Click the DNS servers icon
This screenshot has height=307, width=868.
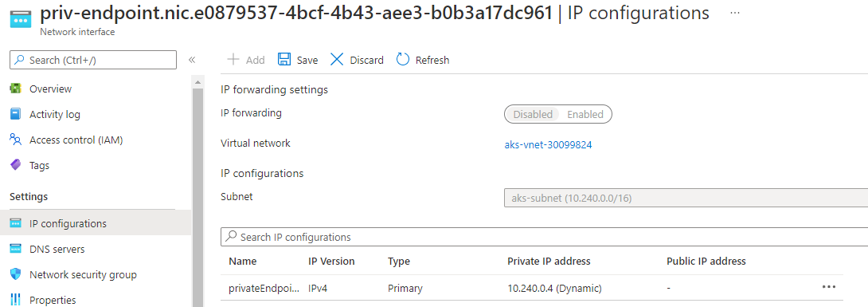(x=16, y=249)
